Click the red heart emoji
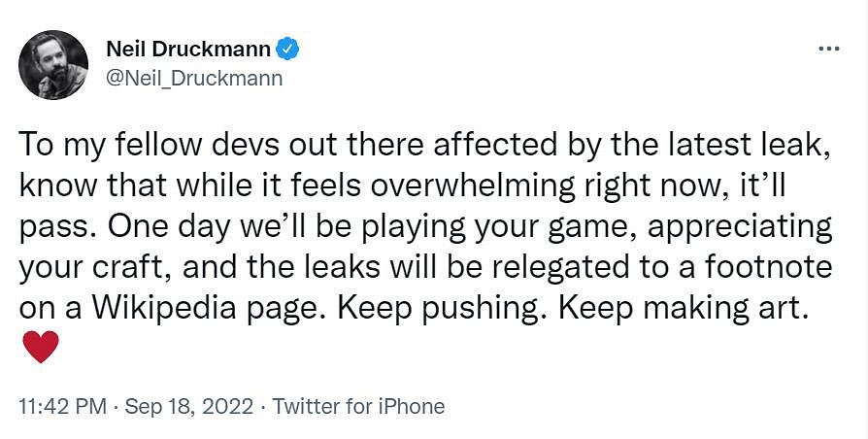 tap(41, 347)
